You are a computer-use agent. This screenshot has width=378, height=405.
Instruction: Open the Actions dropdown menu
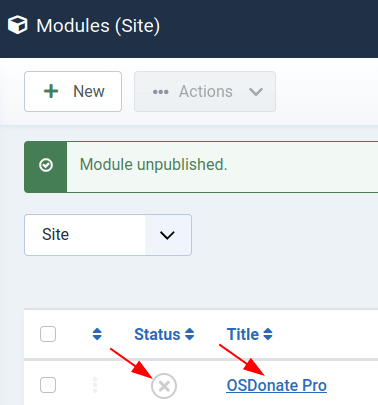[205, 91]
